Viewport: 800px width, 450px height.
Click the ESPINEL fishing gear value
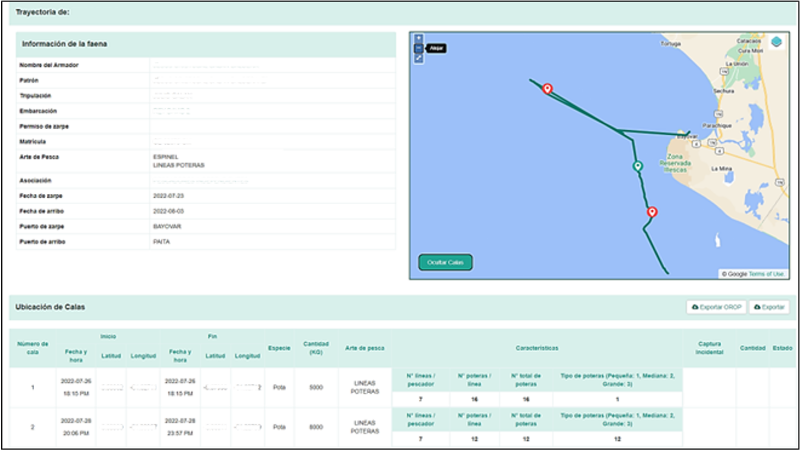tap(165, 157)
